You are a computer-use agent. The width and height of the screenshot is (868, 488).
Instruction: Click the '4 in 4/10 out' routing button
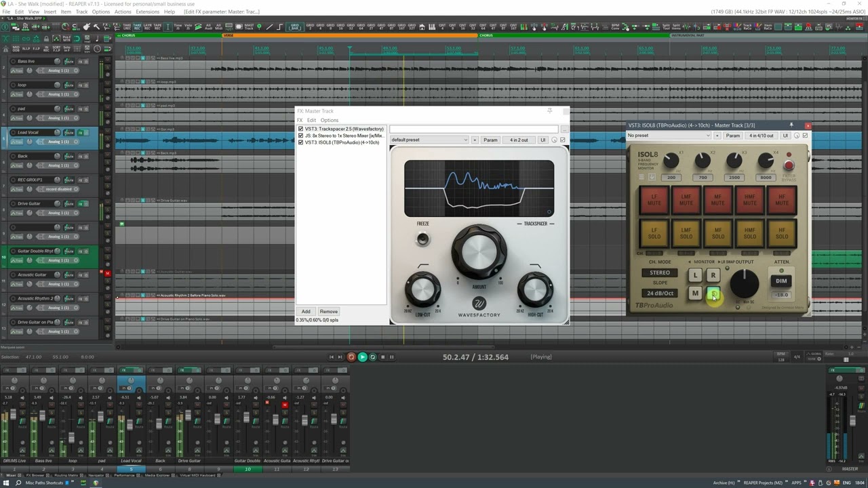(x=761, y=136)
